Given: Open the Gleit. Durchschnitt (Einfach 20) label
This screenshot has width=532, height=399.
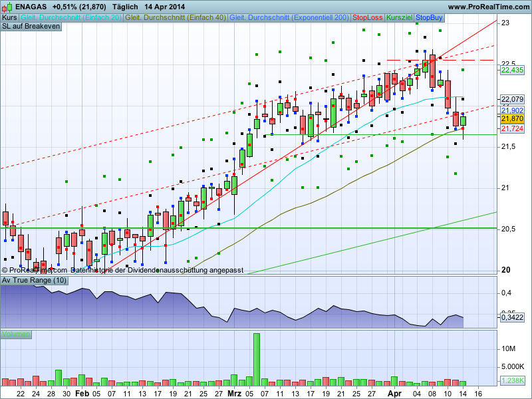Looking at the screenshot, I should click(71, 18).
